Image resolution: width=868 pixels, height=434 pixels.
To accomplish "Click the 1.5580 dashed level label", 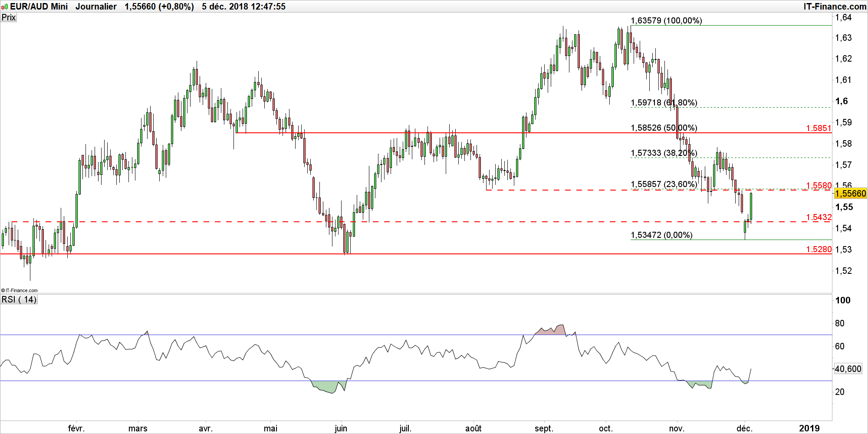I will (x=819, y=185).
